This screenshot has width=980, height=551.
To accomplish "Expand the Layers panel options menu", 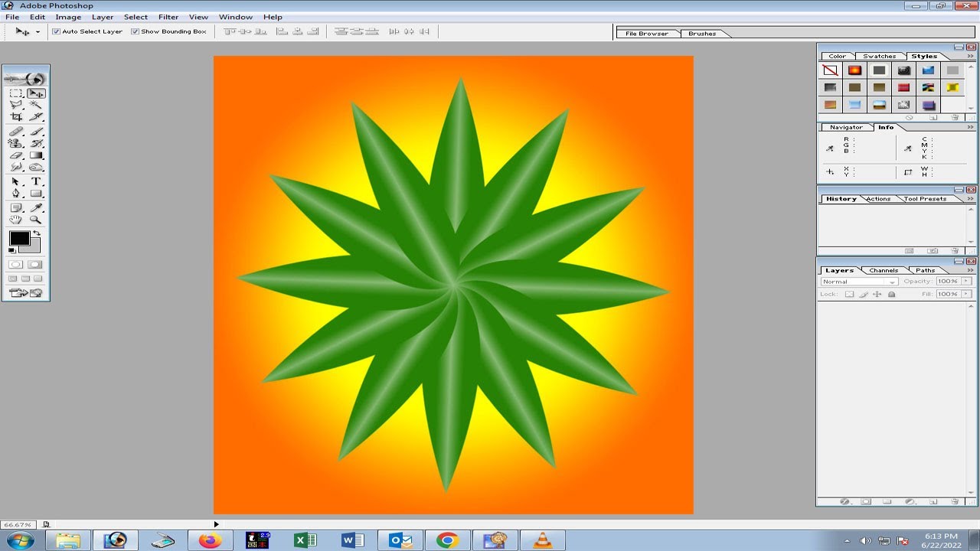I will pyautogui.click(x=971, y=270).
